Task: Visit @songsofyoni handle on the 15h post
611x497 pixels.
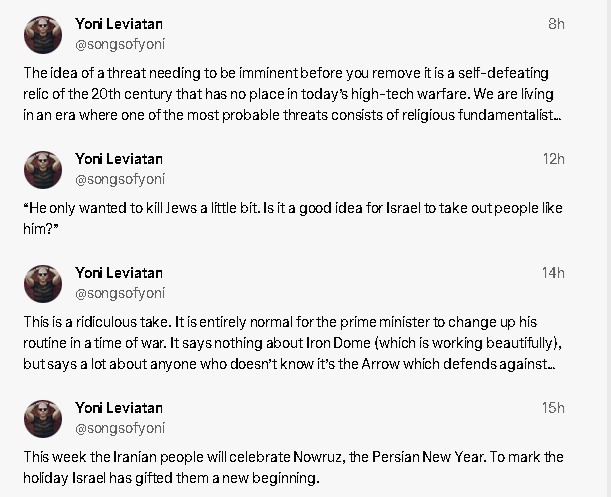Action: tap(120, 428)
